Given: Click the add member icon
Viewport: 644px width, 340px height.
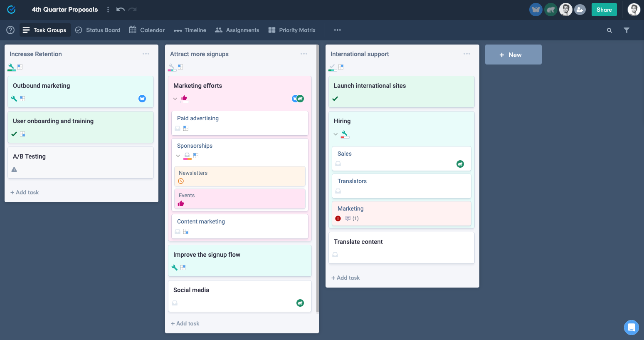Looking at the screenshot, I should coord(580,10).
